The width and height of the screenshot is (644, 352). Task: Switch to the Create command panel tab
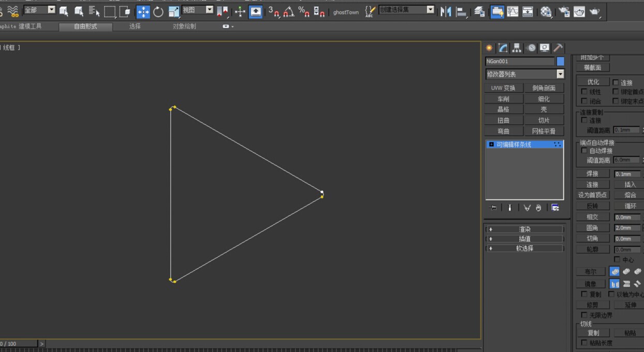[x=489, y=48]
